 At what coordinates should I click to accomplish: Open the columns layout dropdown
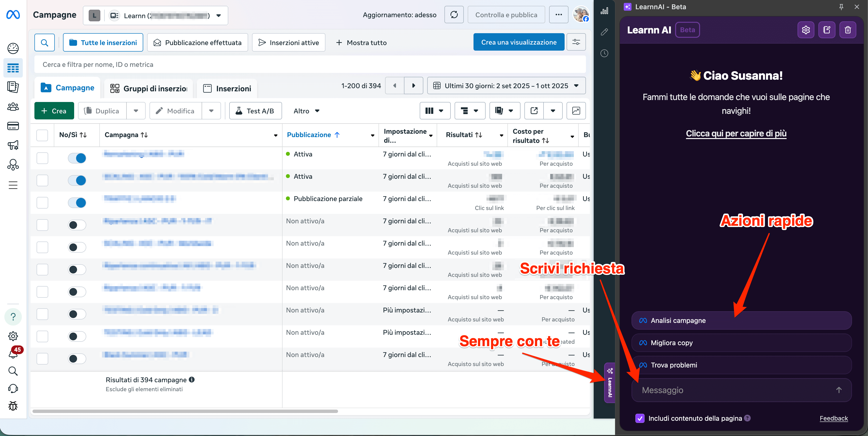pos(435,111)
